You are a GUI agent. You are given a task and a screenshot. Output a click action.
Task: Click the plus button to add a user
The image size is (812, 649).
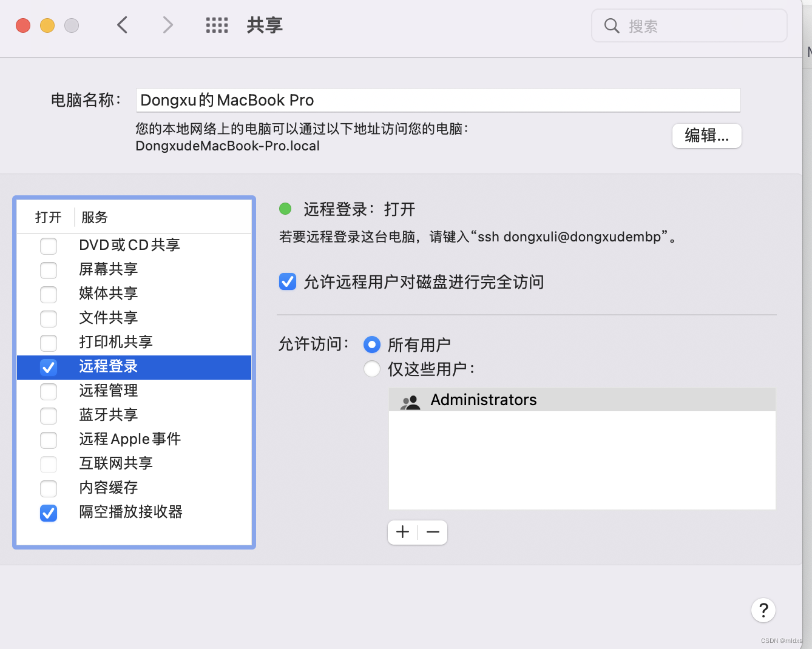(402, 532)
